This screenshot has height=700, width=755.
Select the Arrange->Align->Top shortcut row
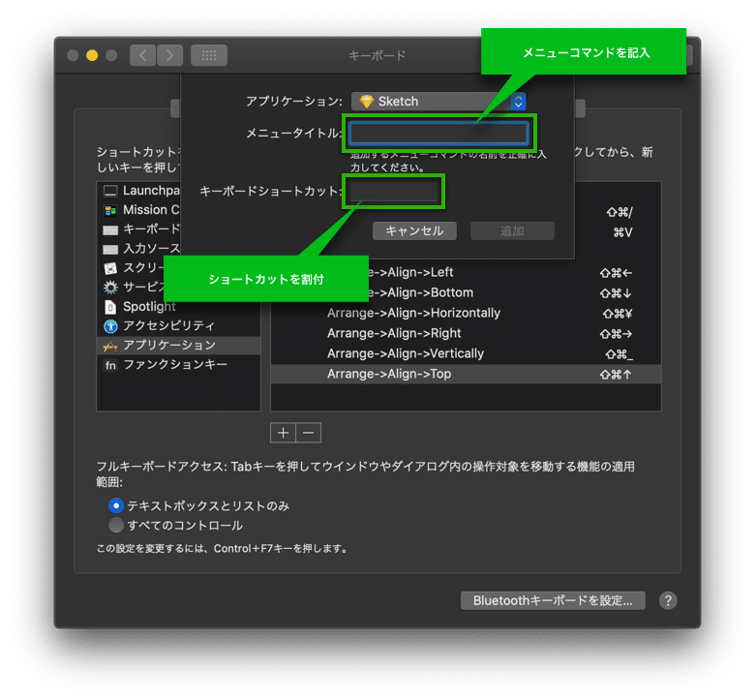pos(466,374)
